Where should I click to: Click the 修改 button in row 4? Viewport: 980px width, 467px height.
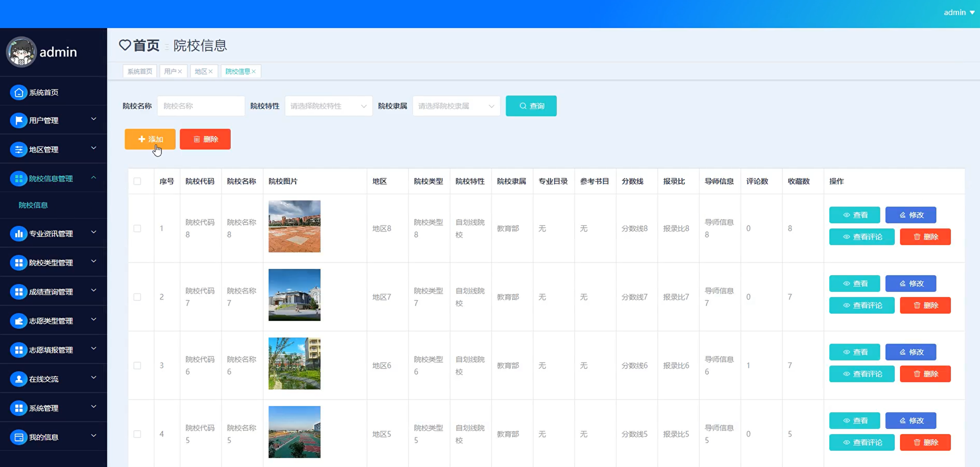(911, 421)
